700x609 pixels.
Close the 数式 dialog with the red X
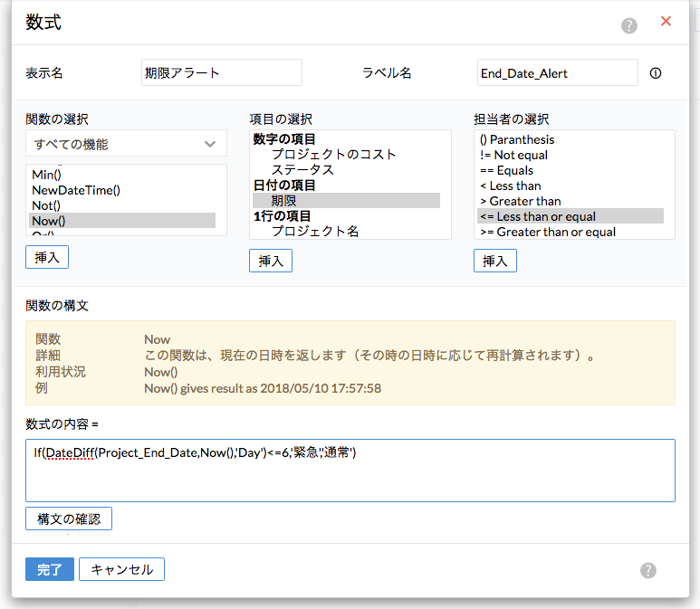click(x=666, y=21)
